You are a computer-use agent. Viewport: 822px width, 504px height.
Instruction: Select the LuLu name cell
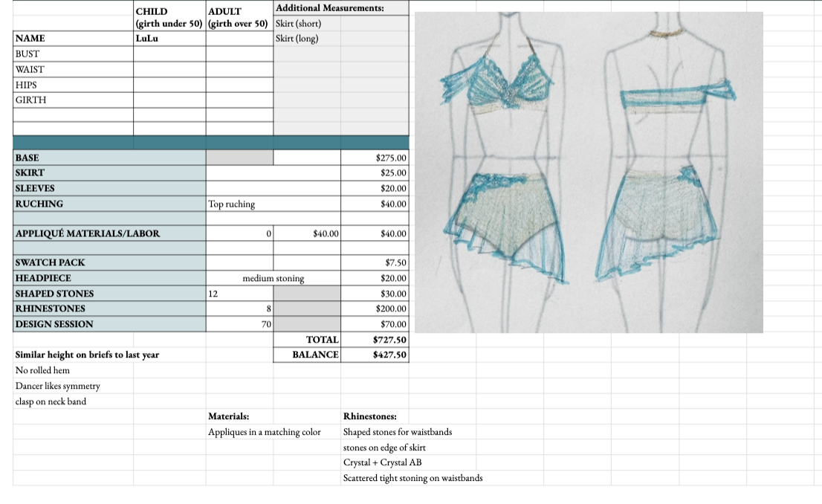pos(169,39)
